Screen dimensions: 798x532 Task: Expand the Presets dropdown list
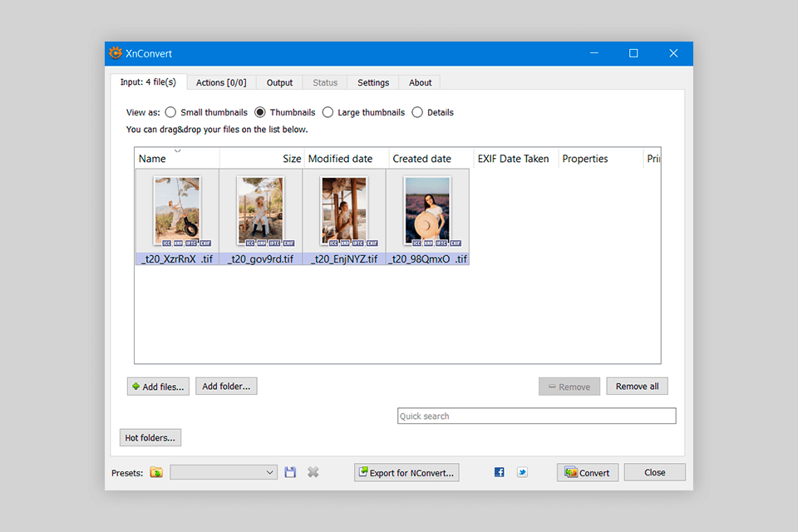pyautogui.click(x=270, y=472)
